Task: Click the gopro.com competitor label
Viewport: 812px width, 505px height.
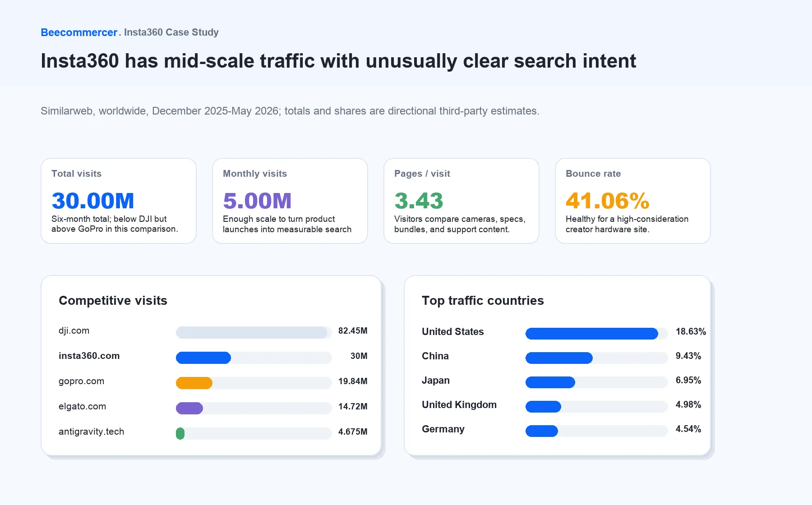Action: click(x=81, y=381)
